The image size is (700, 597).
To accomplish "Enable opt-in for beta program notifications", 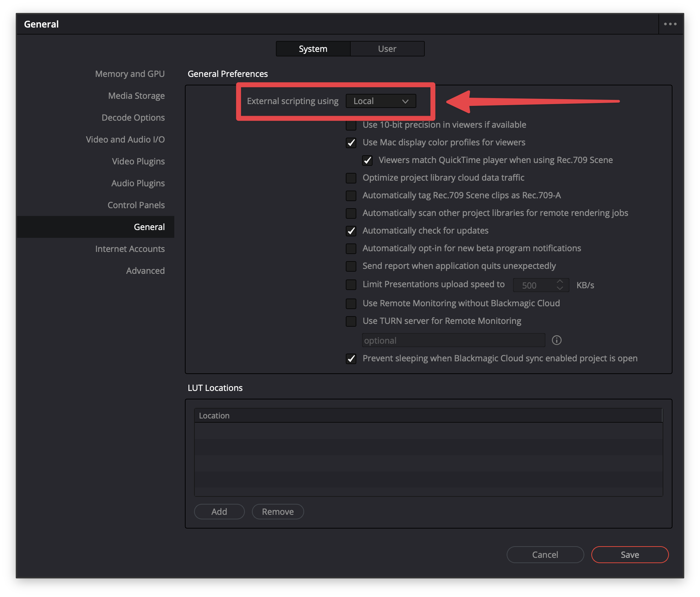I will (x=351, y=248).
